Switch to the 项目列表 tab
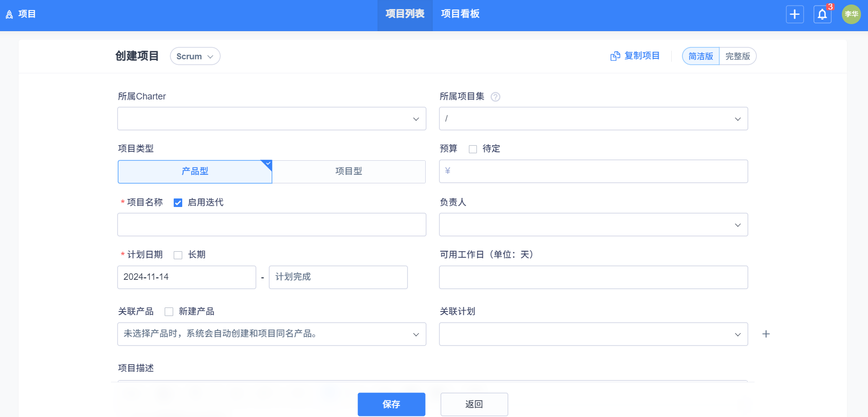The width and height of the screenshot is (868, 417). [x=405, y=15]
